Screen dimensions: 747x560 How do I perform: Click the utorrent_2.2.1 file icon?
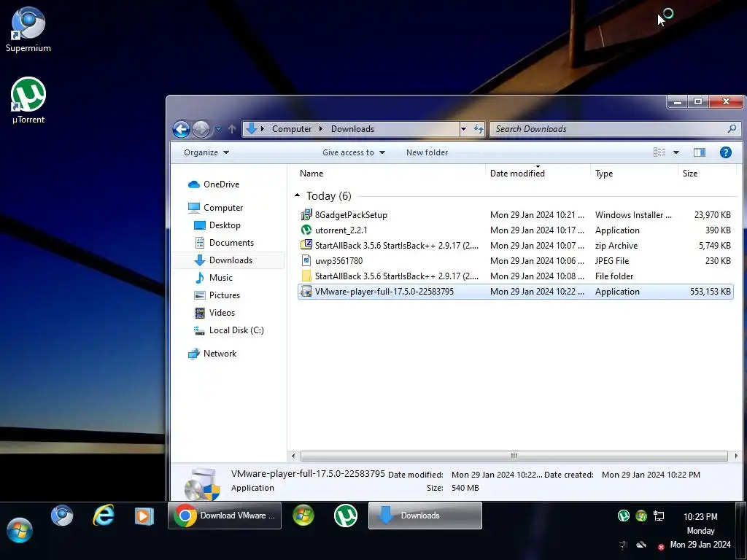pos(306,230)
